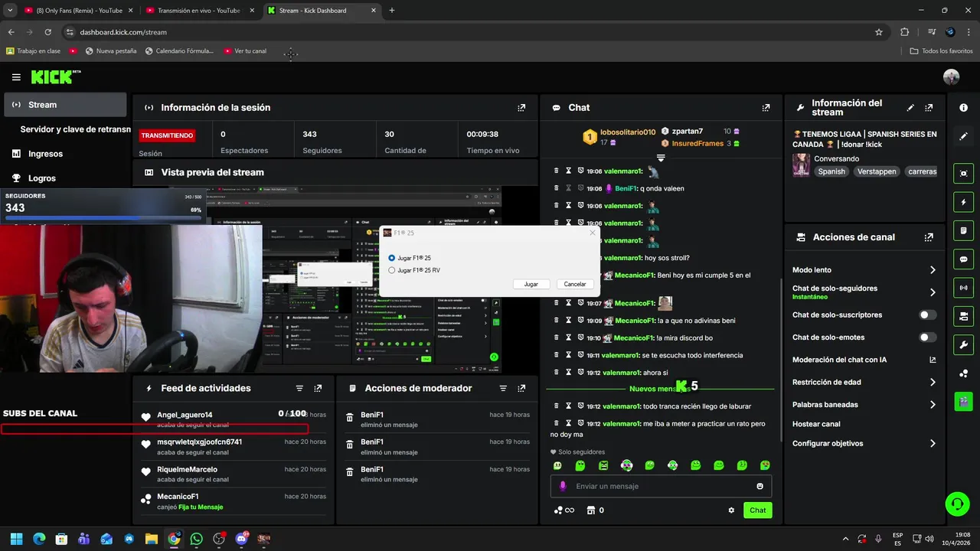Click Cancelar in the F1 25 dialog
This screenshot has height=551, width=980.
[x=575, y=284]
